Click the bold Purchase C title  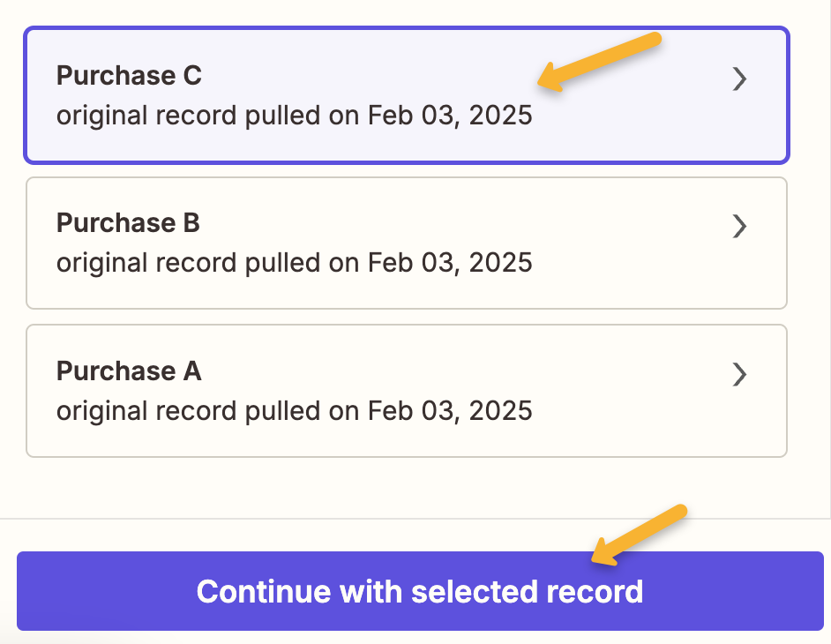[129, 76]
